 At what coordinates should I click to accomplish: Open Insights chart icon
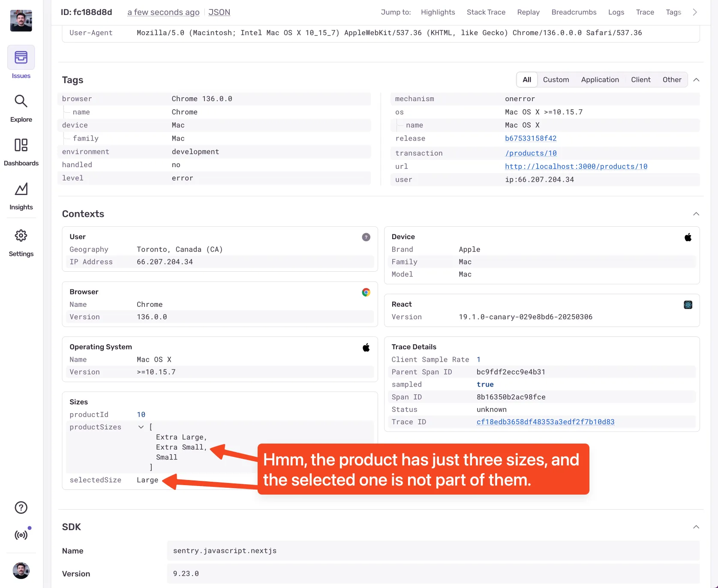click(x=21, y=189)
